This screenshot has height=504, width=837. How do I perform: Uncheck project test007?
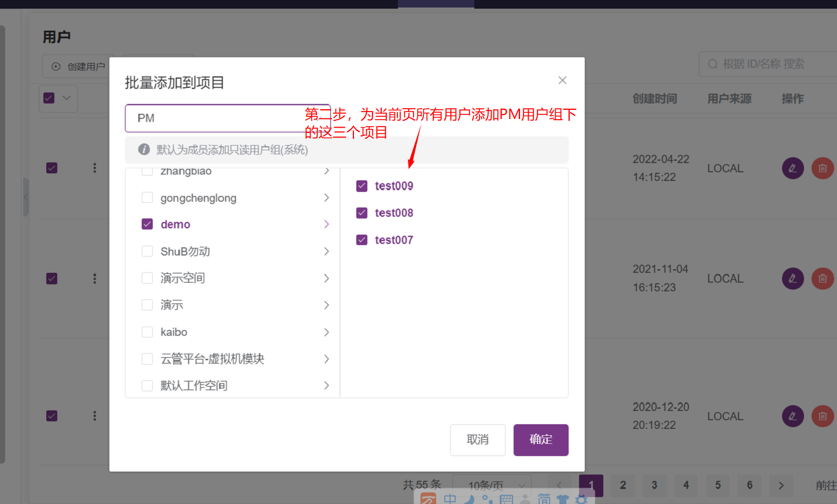pos(362,240)
